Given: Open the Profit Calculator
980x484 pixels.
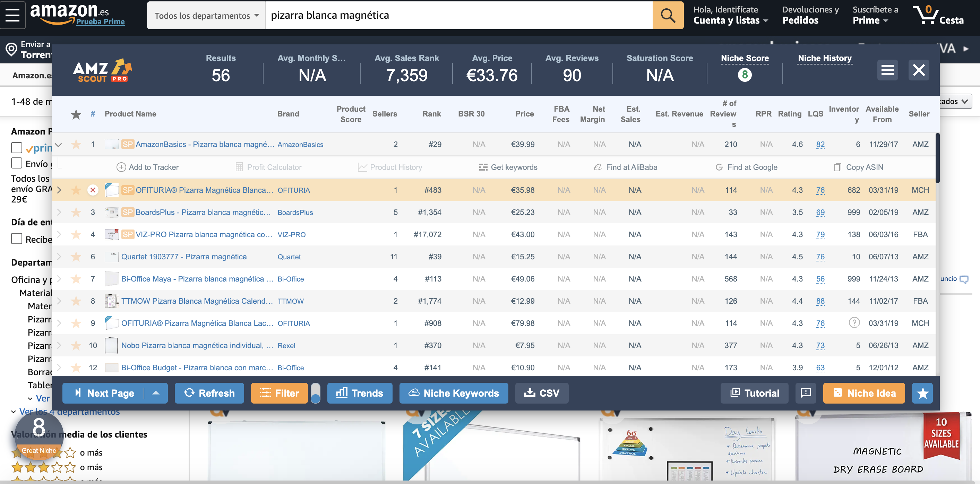Looking at the screenshot, I should point(269,167).
